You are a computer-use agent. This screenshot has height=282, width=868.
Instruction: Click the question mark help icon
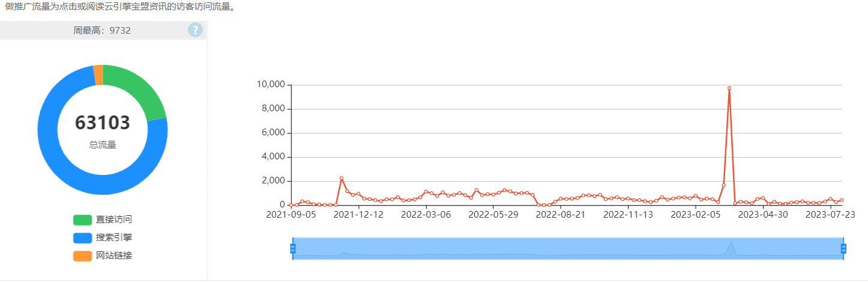(195, 30)
